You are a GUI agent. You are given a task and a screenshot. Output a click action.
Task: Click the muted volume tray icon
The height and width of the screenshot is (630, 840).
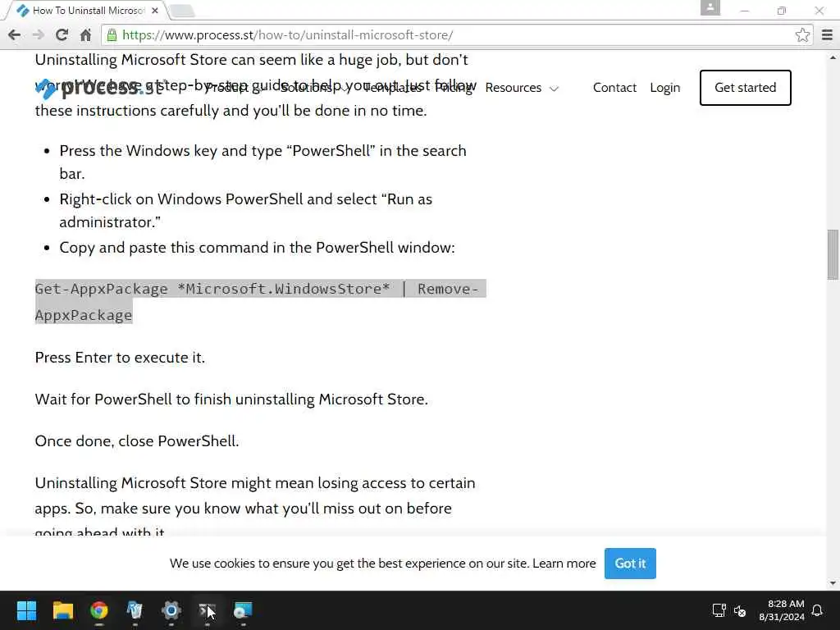pyautogui.click(x=740, y=610)
